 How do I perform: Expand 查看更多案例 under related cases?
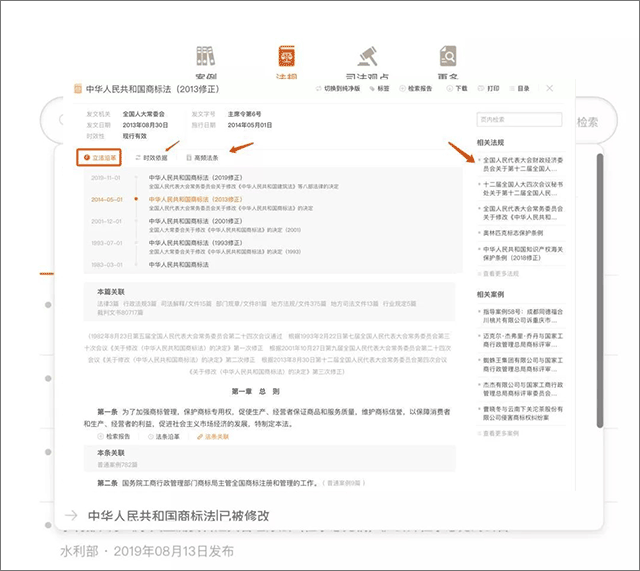pyautogui.click(x=503, y=433)
